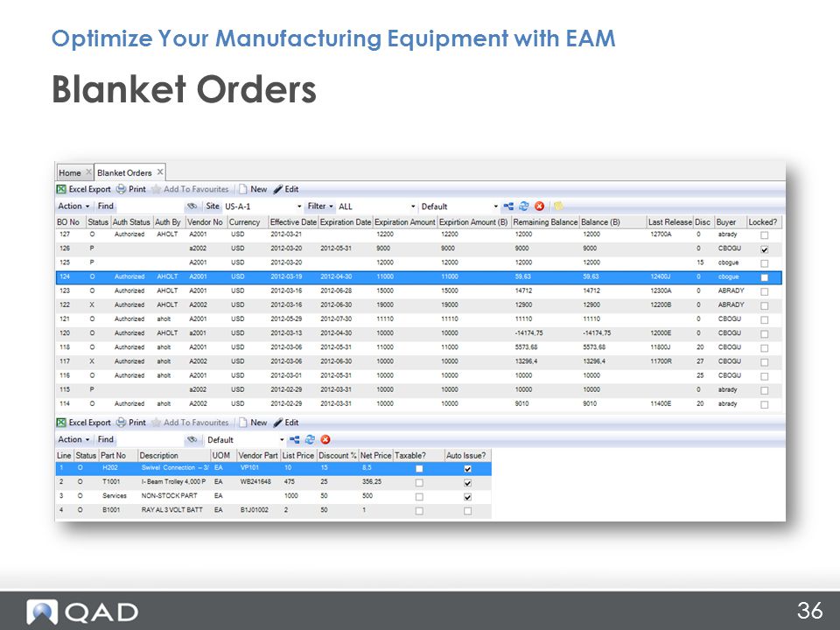This screenshot has height=630, width=840.
Task: Expand the ALL filter value dropdown
Action: (x=413, y=206)
